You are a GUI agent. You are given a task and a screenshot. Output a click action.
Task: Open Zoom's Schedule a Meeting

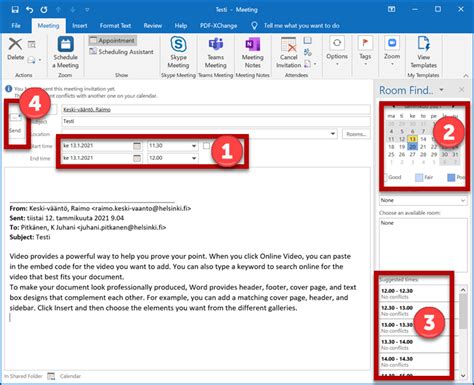65,53
